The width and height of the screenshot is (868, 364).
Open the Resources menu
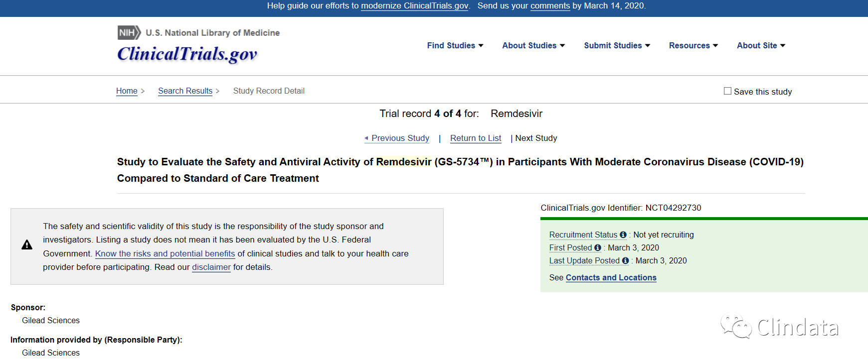[693, 45]
